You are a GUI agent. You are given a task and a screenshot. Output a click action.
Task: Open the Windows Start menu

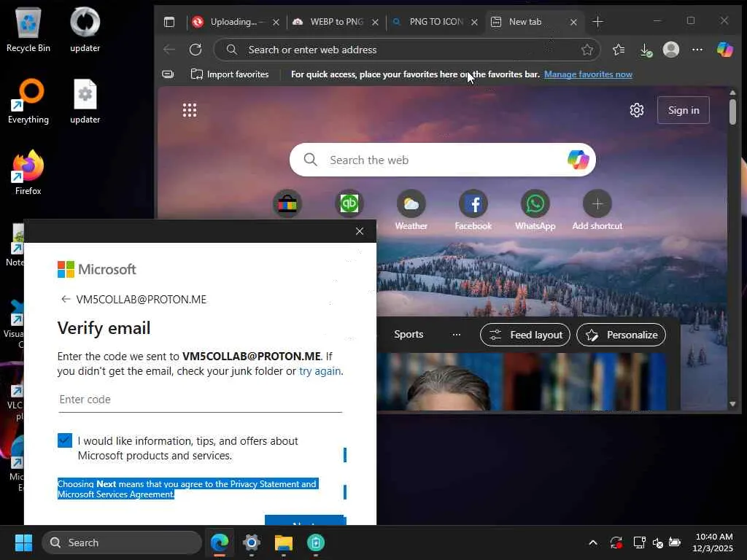(x=23, y=542)
